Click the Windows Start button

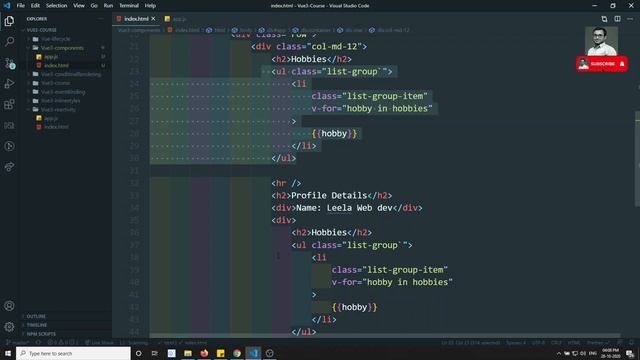pos(8,353)
